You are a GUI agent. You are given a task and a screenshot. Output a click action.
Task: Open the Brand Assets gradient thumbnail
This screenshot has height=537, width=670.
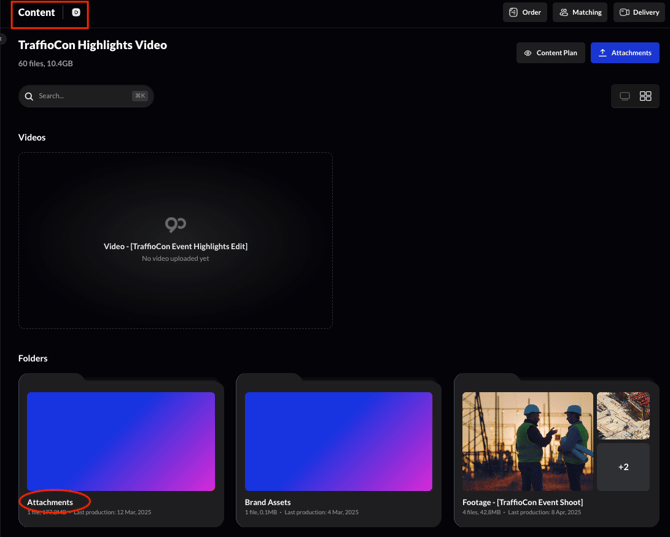click(x=338, y=441)
